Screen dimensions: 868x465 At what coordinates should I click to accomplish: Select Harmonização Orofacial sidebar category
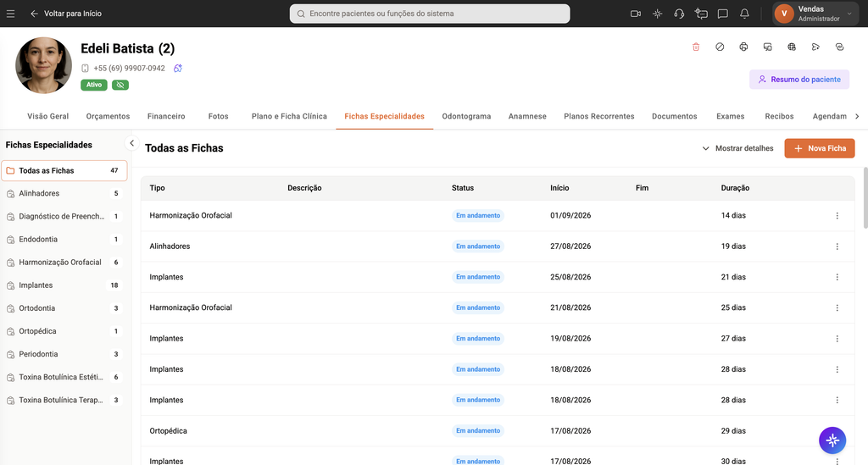click(64, 263)
